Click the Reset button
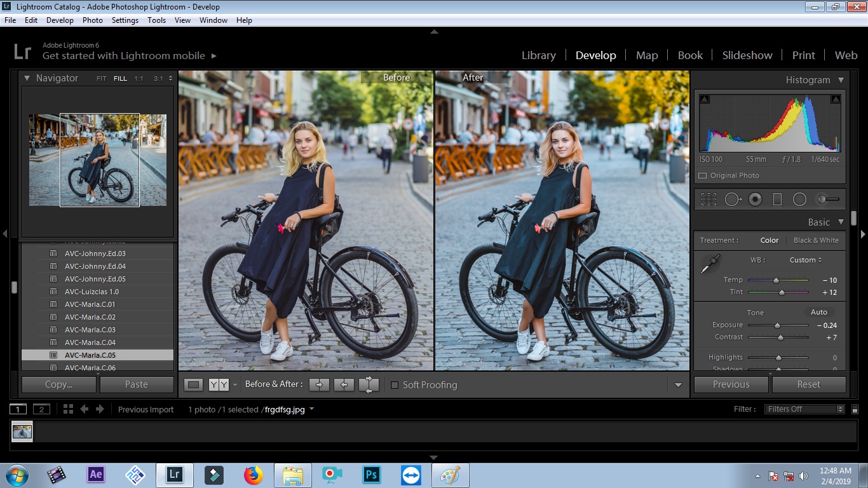Screen dimensions: 868x488 (809, 384)
